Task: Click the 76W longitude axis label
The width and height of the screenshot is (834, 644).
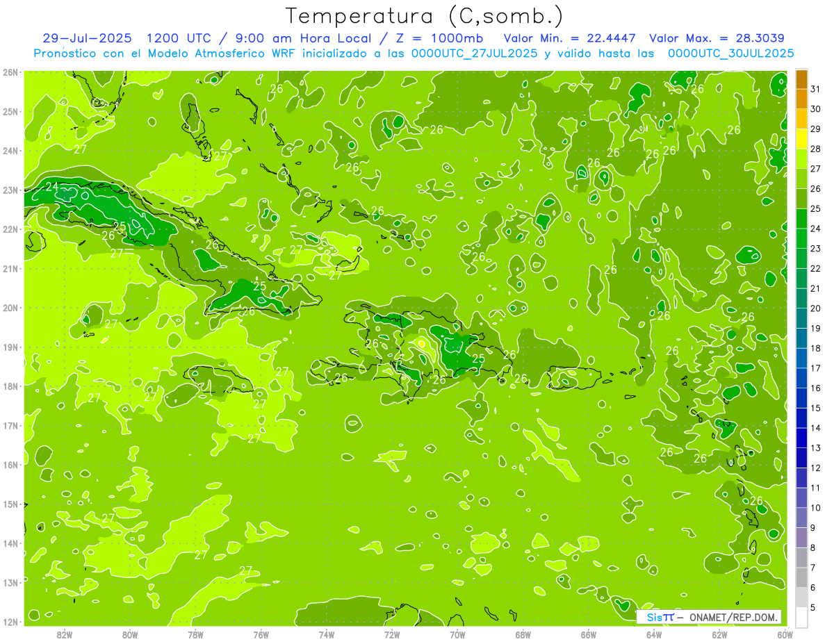Action: [261, 634]
